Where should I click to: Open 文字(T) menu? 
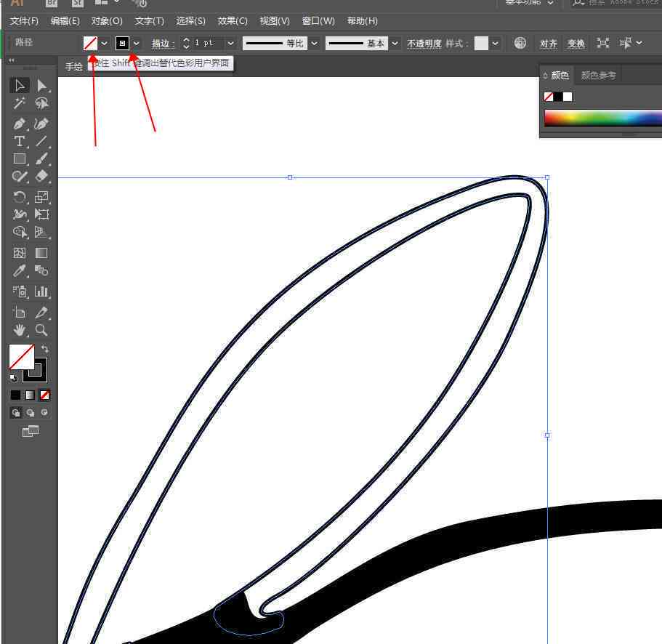(149, 20)
